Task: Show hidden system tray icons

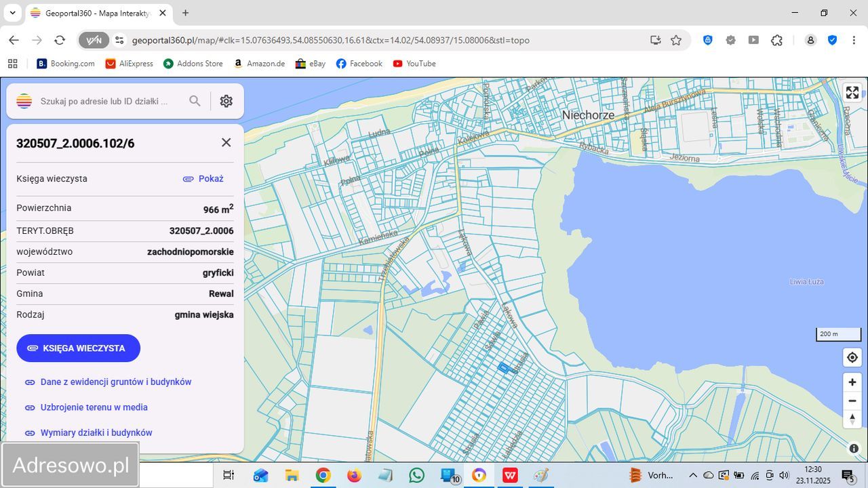Action: 692,475
